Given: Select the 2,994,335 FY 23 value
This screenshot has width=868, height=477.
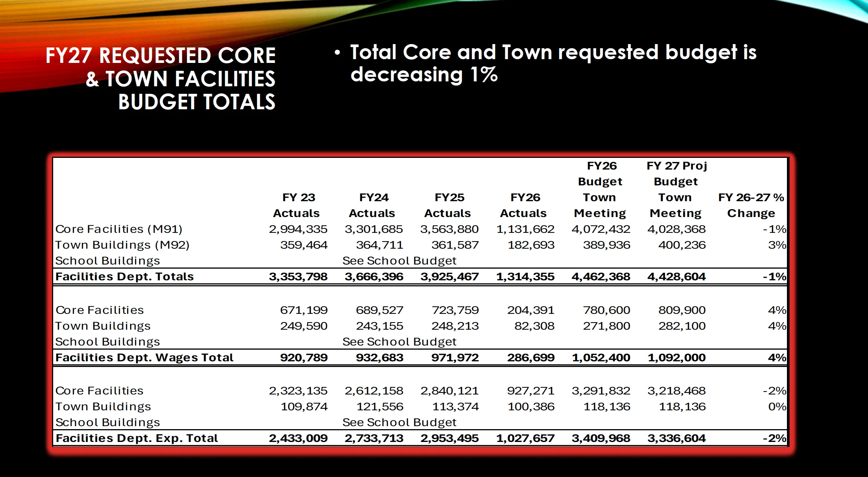Looking at the screenshot, I should click(x=298, y=229).
